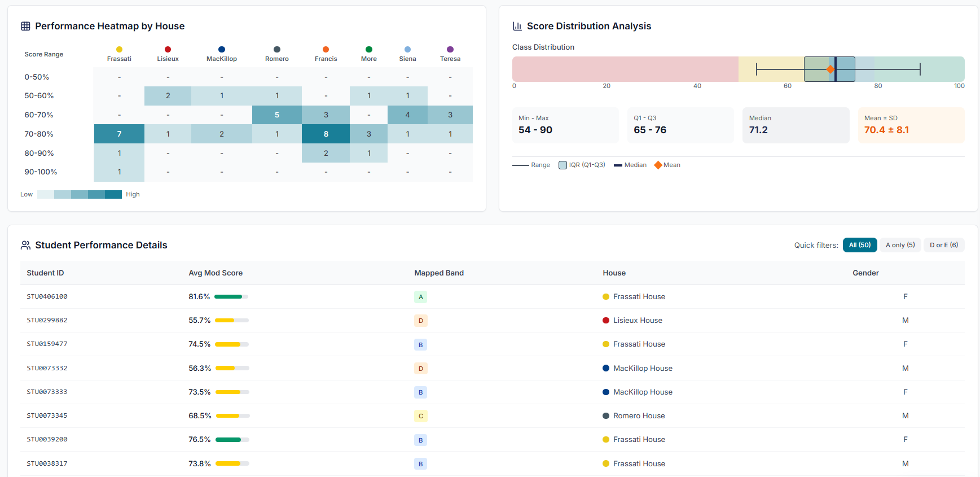This screenshot has height=477, width=980.
Task: Click the Frassati 70-80% heatmap cell showing 7
Action: click(119, 134)
